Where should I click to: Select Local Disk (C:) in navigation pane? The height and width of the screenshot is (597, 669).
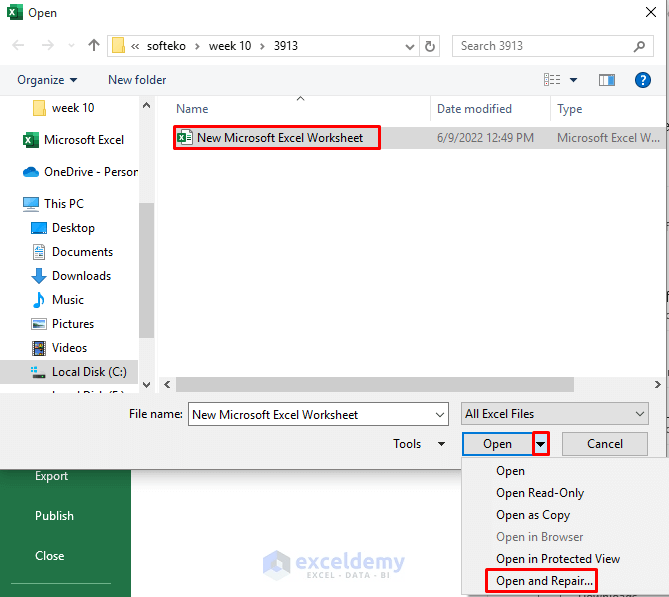click(x=69, y=372)
